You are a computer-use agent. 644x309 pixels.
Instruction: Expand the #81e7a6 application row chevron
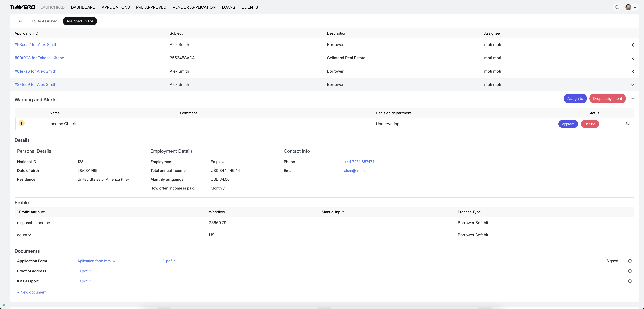click(633, 72)
